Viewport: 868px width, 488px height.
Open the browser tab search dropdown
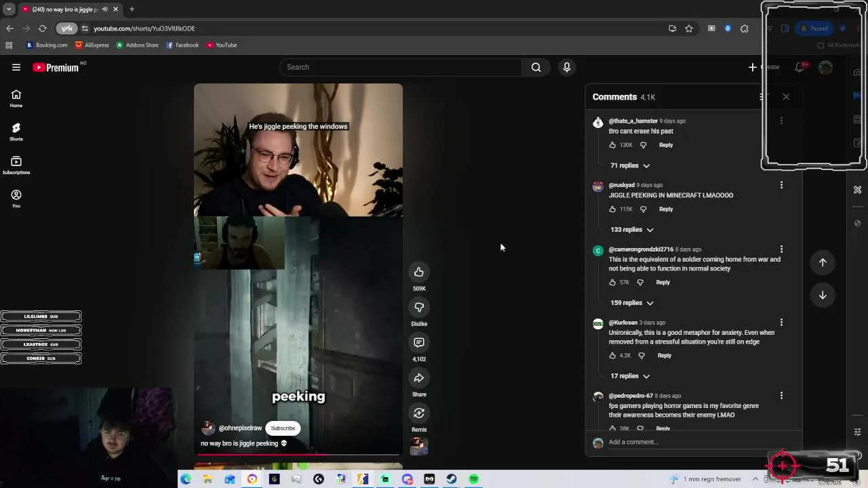pyautogui.click(x=9, y=9)
